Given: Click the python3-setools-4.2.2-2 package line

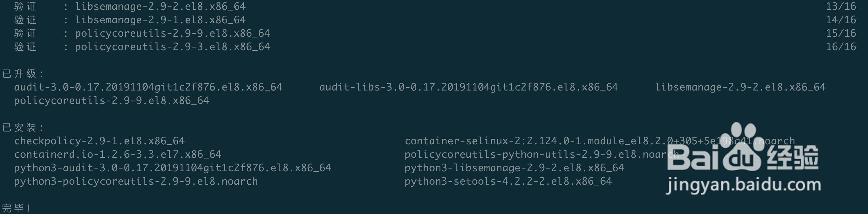Looking at the screenshot, I should pyautogui.click(x=508, y=181).
